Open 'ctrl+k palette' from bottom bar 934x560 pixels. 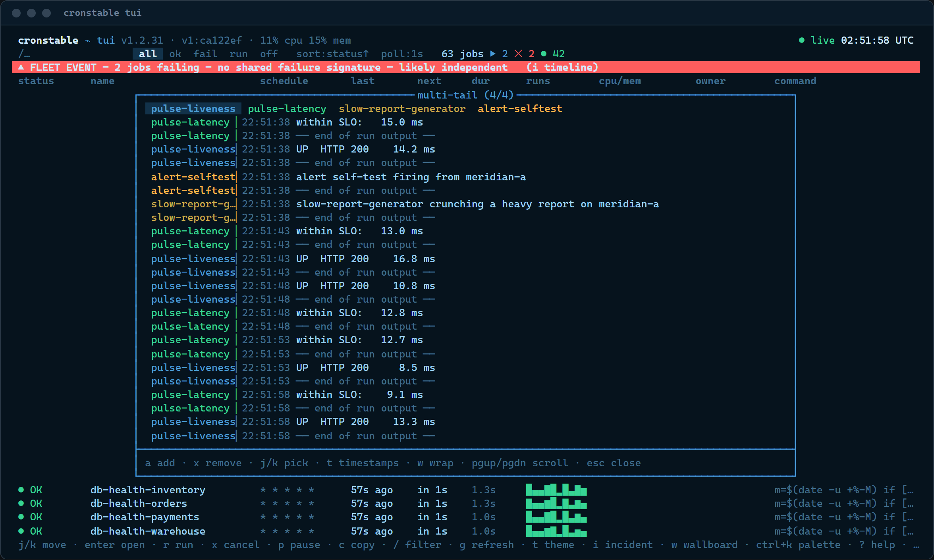point(798,545)
